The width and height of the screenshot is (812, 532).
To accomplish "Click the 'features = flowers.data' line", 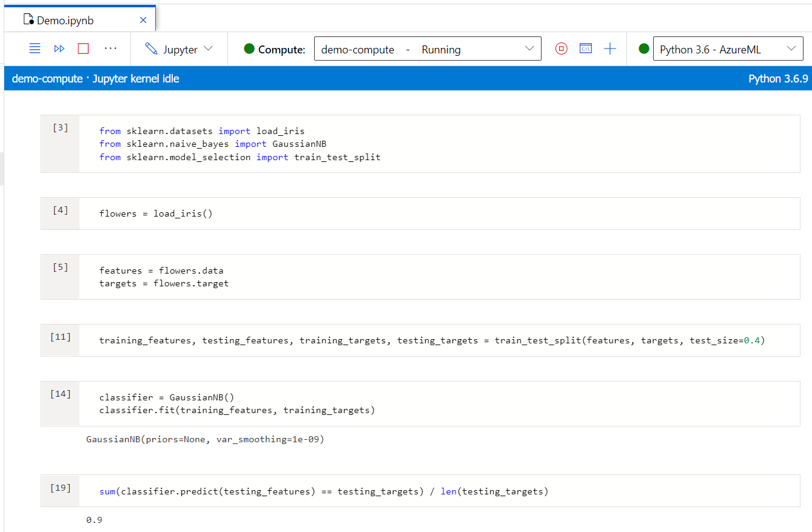I will (161, 271).
